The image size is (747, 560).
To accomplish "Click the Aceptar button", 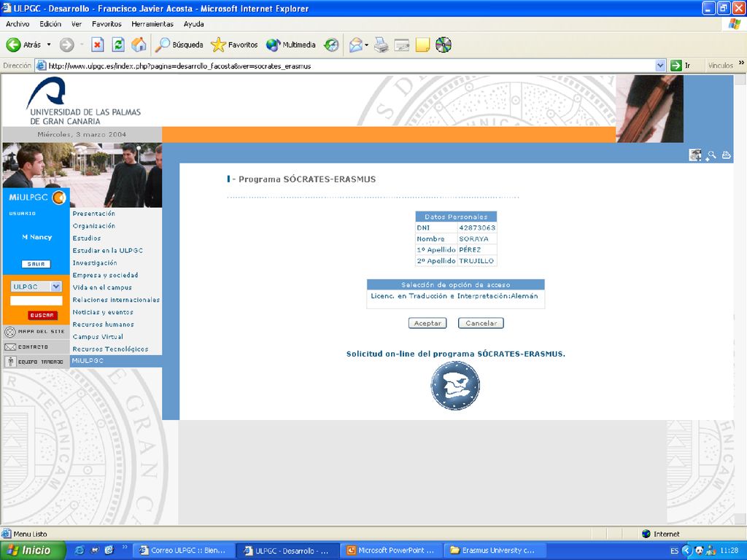I will (427, 323).
